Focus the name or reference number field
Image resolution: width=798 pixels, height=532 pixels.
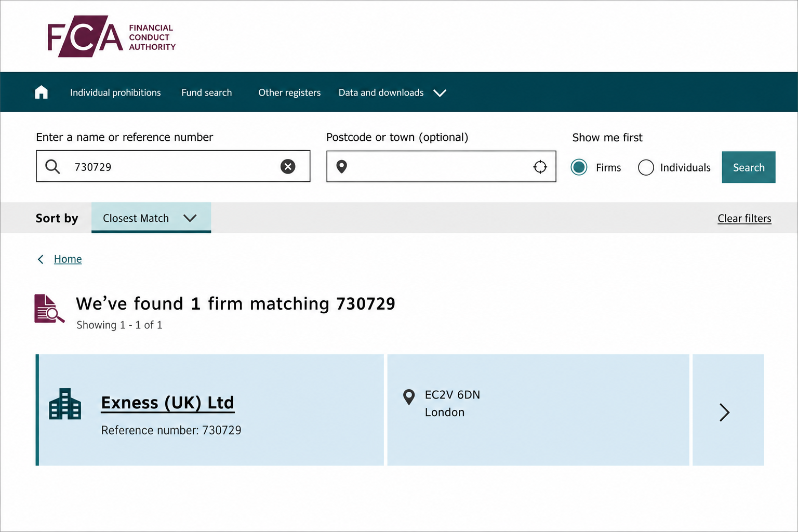pyautogui.click(x=173, y=166)
